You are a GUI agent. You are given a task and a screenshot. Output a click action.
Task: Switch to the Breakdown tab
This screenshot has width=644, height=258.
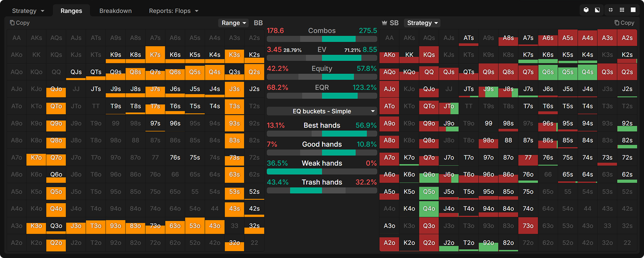(x=116, y=11)
